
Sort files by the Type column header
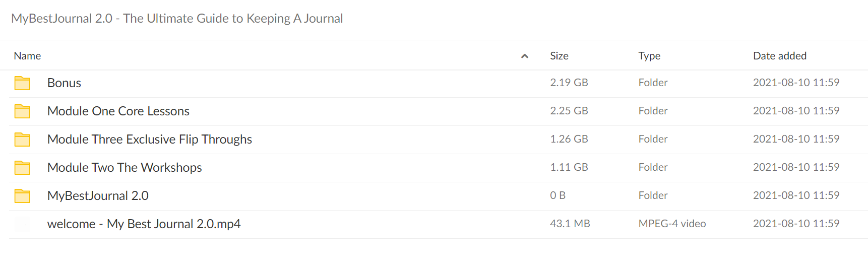click(x=649, y=56)
